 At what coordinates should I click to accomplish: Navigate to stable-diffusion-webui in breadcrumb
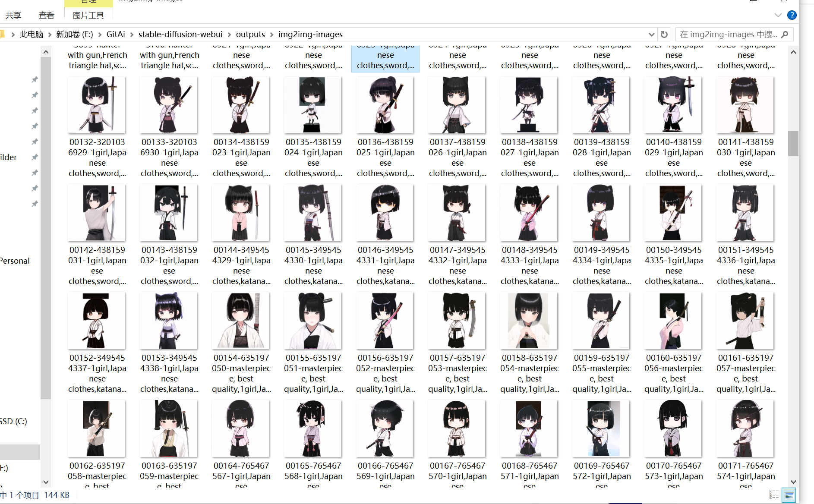180,35
